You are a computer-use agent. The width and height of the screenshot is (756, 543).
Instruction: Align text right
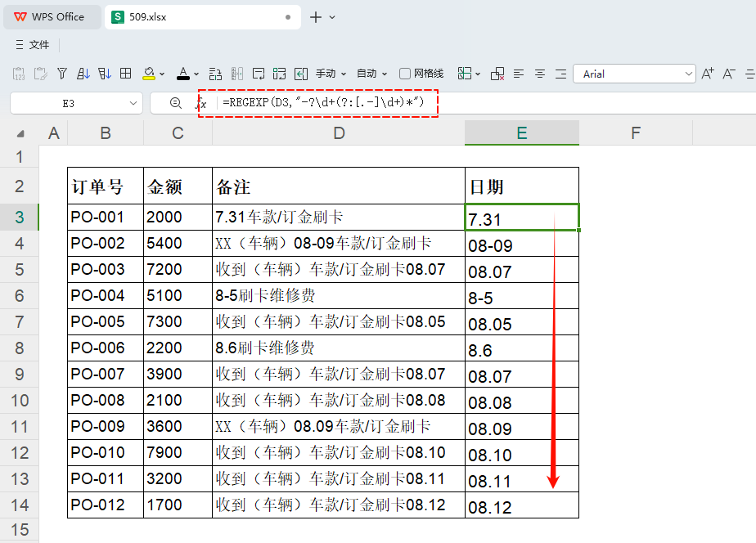[560, 74]
